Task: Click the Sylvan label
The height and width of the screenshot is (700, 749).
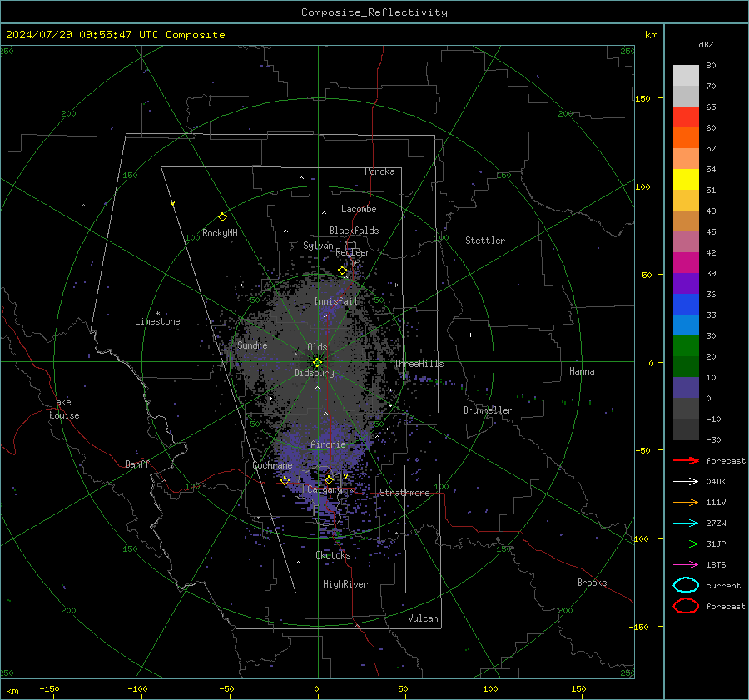Action: (x=318, y=246)
